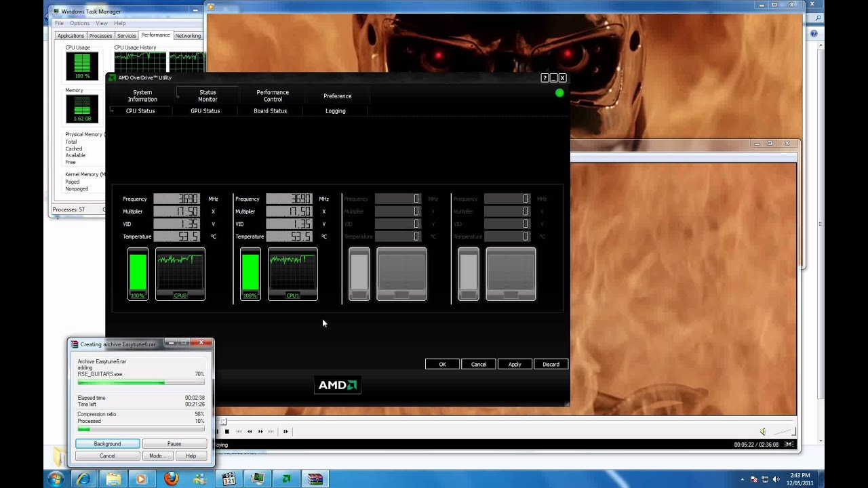This screenshot has height=488, width=868.
Task: Click the CPU0 history graph
Action: (180, 272)
